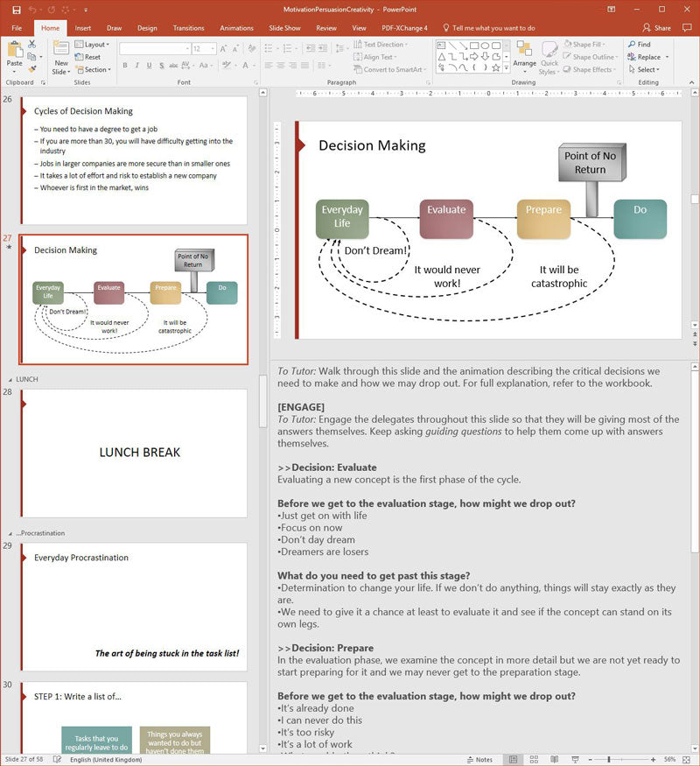Click the Ribbon Display Options icon
This screenshot has width=700, height=766.
click(611, 10)
